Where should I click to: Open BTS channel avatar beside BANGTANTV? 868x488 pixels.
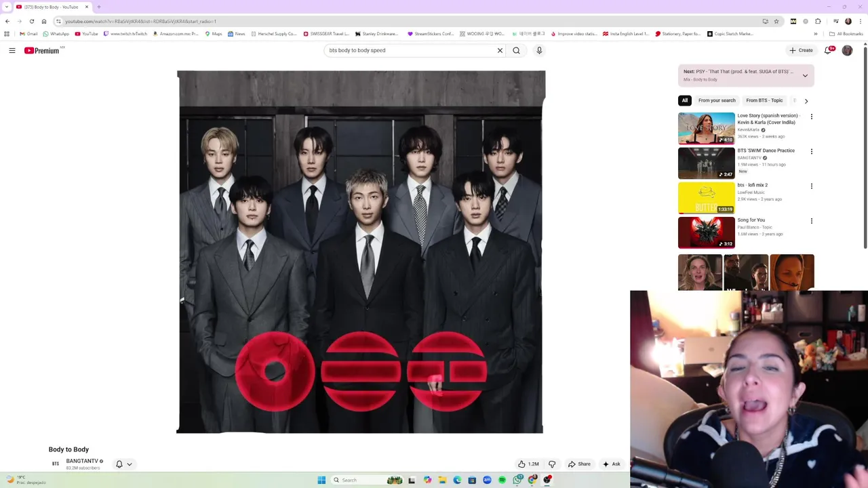56,464
